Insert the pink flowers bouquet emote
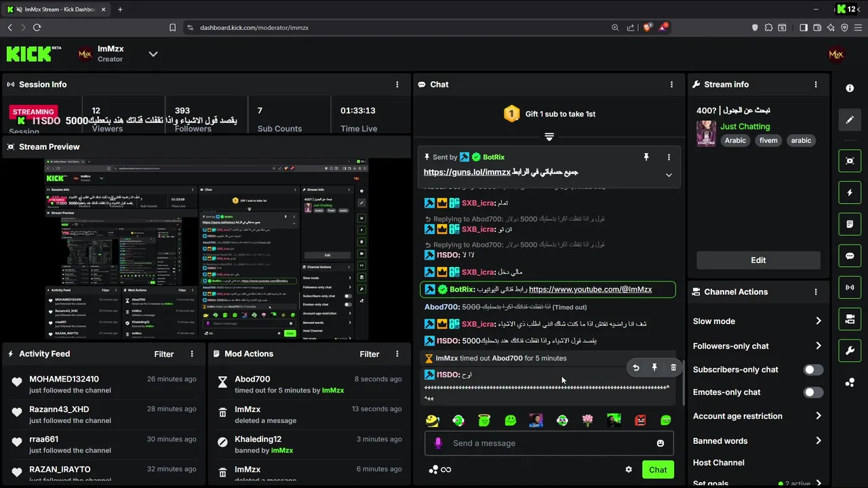This screenshot has width=868, height=488. [588, 421]
